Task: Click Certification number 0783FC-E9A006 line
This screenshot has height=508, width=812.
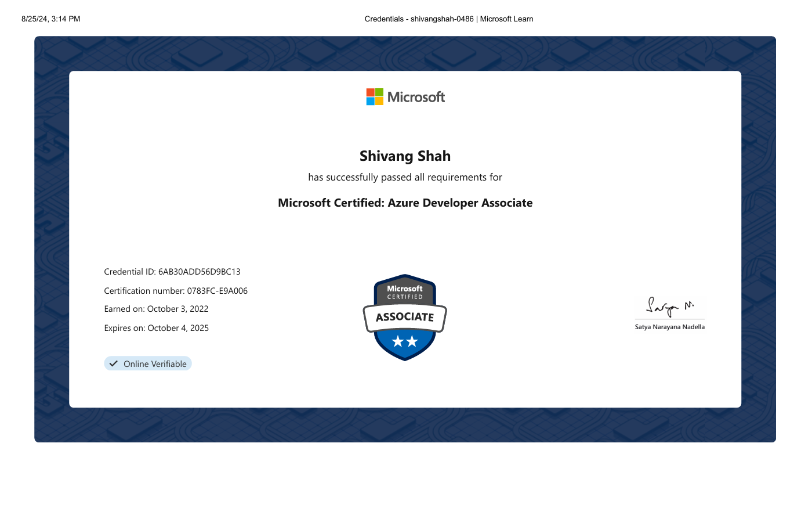Action: (176, 291)
